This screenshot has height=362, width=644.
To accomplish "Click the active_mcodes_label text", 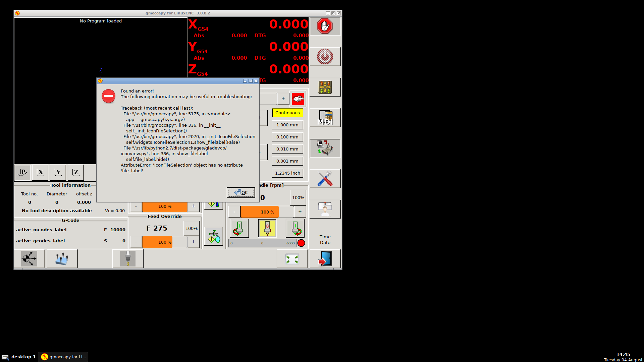I will click(x=41, y=230).
